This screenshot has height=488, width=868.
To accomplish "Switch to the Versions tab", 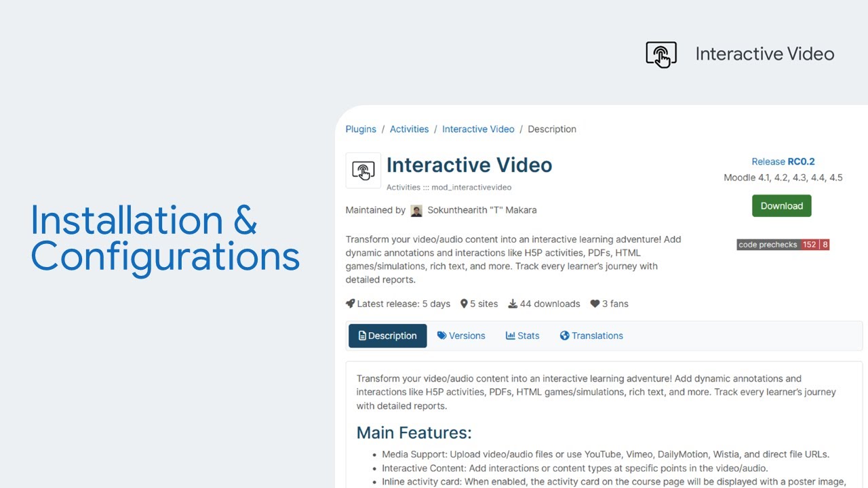I will (x=461, y=335).
